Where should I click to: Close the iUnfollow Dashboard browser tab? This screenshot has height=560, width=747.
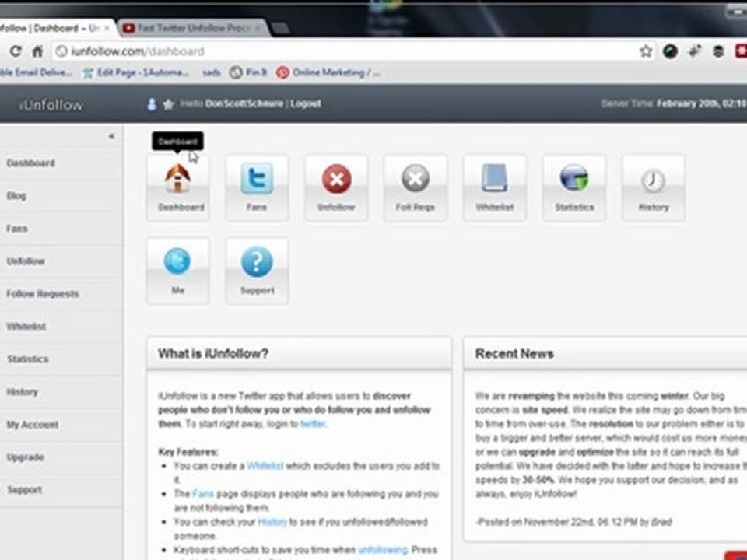pyautogui.click(x=107, y=29)
